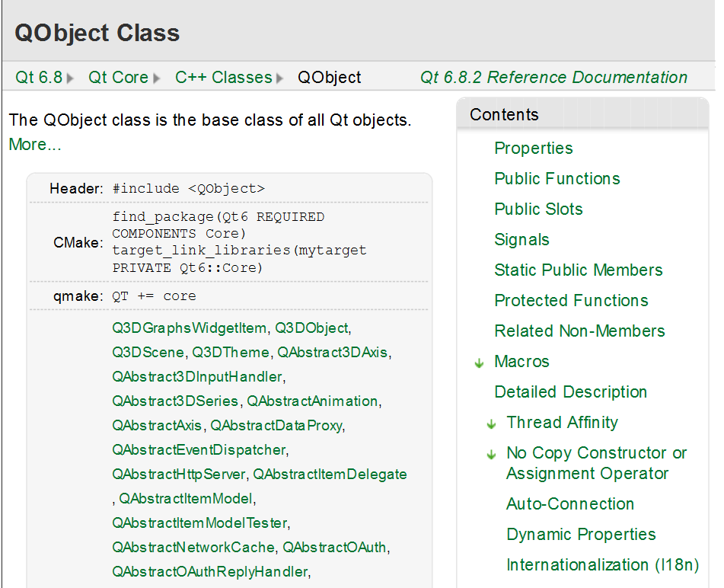This screenshot has height=588, width=724.
Task: Open Qt 6.8.2 Reference Documentation link
Action: pyautogui.click(x=553, y=77)
